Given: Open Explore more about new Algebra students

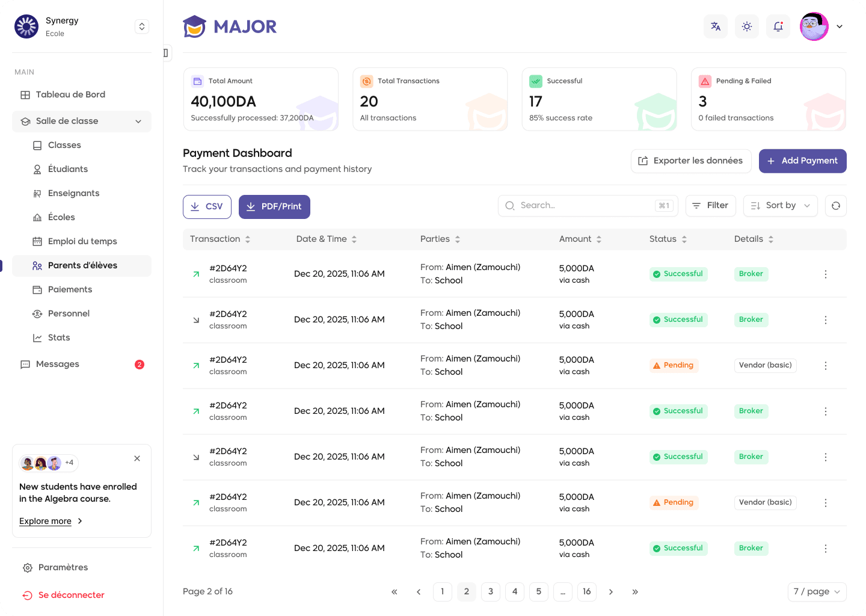Looking at the screenshot, I should (x=45, y=521).
